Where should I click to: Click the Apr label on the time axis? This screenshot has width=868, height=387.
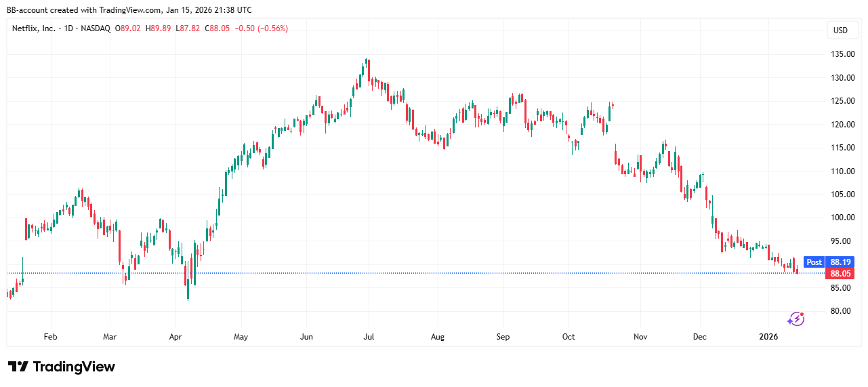pos(175,336)
